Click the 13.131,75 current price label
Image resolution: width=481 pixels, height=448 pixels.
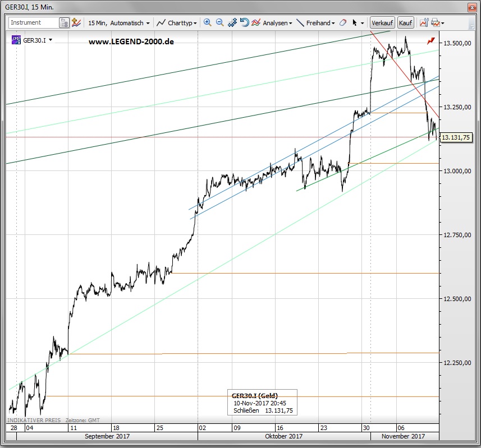click(x=456, y=137)
